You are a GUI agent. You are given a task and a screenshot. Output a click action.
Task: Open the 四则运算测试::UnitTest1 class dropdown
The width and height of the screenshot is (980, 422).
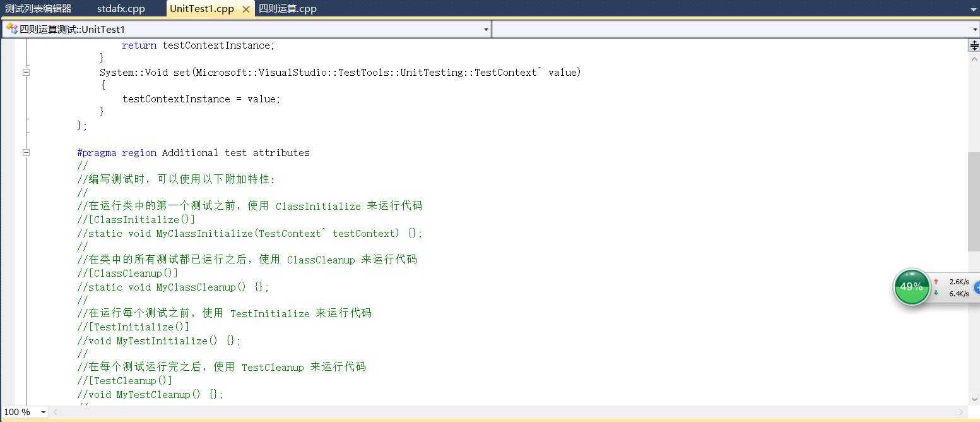(486, 30)
